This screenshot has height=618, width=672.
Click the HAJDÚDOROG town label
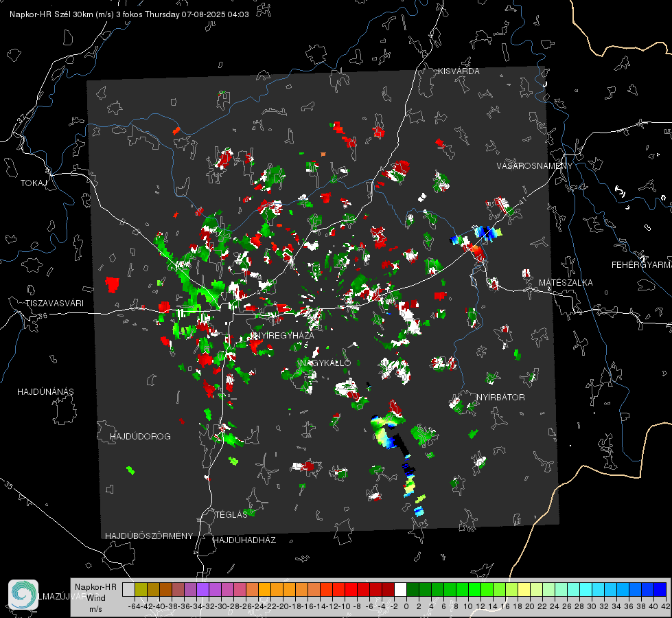coord(140,436)
